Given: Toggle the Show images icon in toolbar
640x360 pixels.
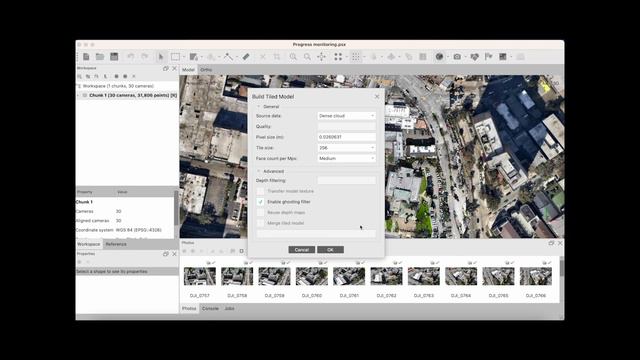Looking at the screenshot, I should [503, 57].
